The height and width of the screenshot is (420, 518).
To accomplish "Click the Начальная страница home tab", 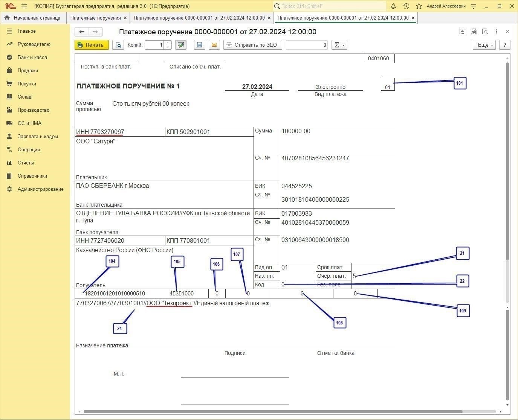I will pyautogui.click(x=33, y=18).
